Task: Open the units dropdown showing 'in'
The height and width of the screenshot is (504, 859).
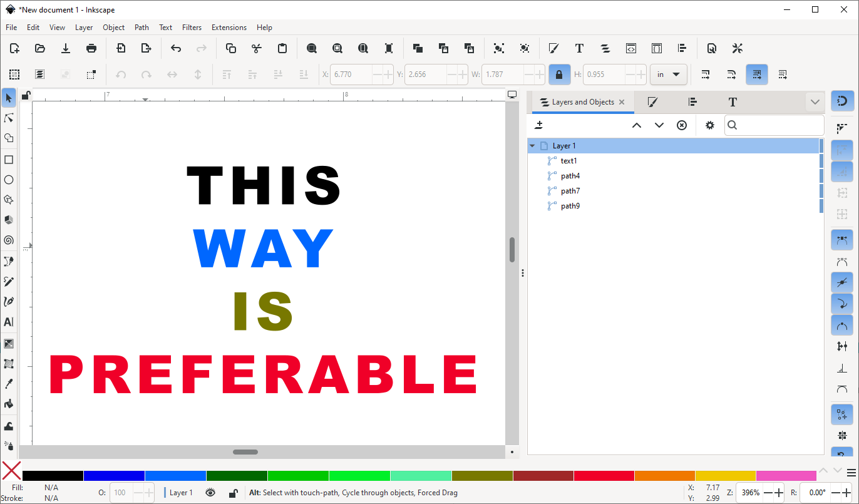Action: 669,75
